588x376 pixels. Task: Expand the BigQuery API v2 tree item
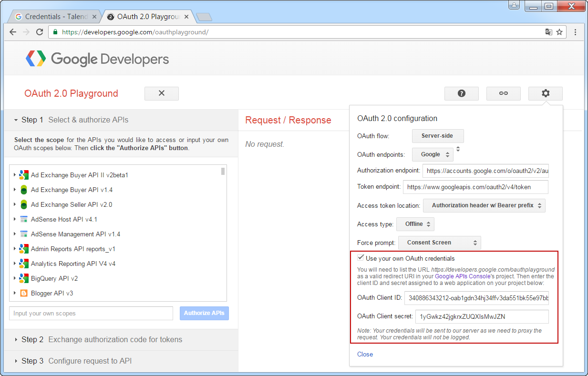click(x=15, y=278)
